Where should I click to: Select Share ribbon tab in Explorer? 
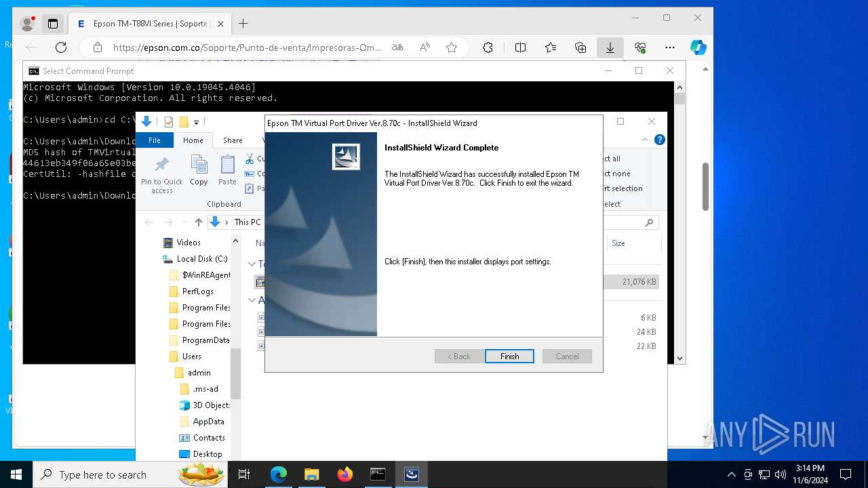(x=233, y=140)
